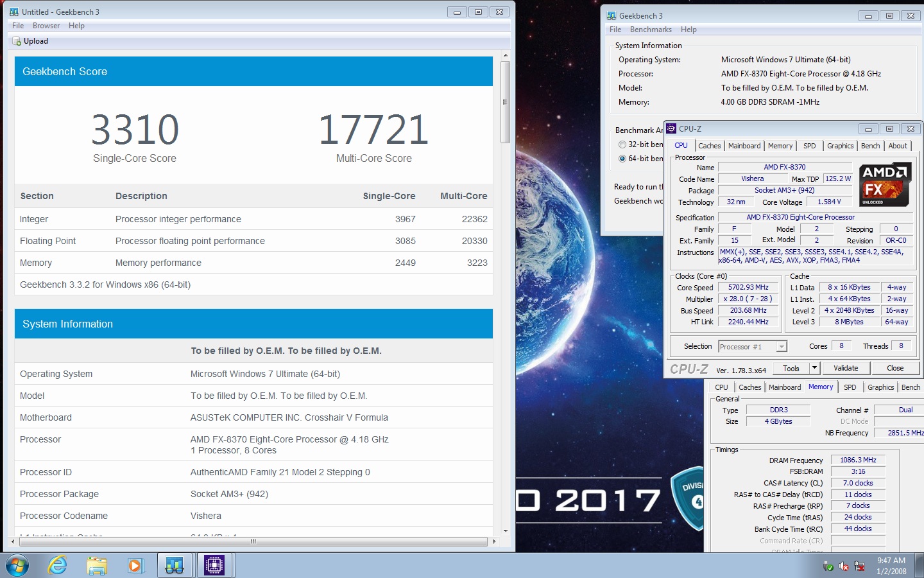Click the Memory performance multi-core value 3223
This screenshot has width=924, height=578.
pos(477,263)
